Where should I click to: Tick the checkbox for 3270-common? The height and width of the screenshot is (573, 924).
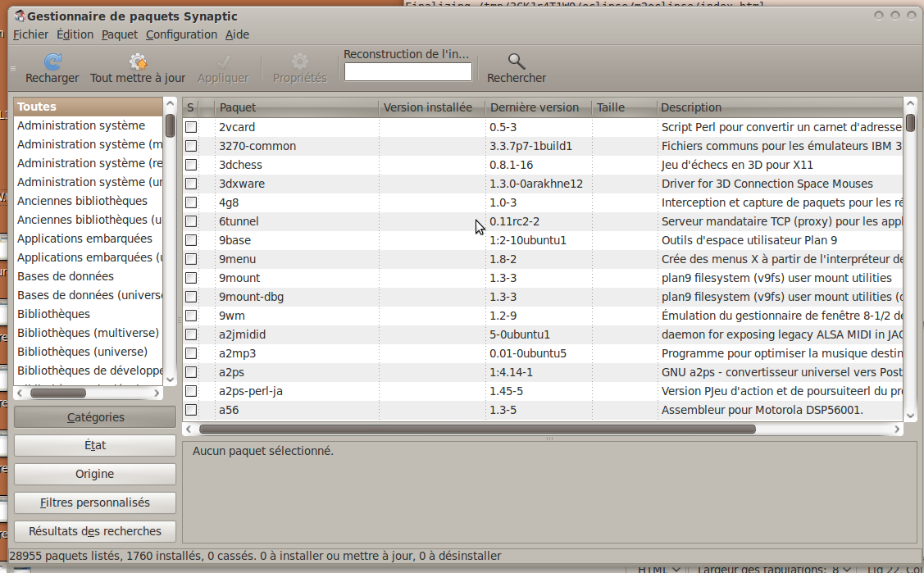pos(191,146)
